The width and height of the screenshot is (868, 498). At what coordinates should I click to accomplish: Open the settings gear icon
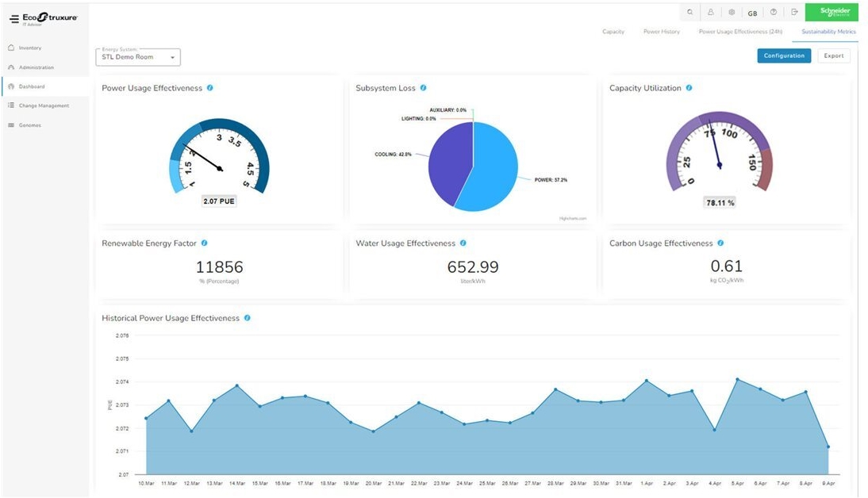pyautogui.click(x=732, y=13)
